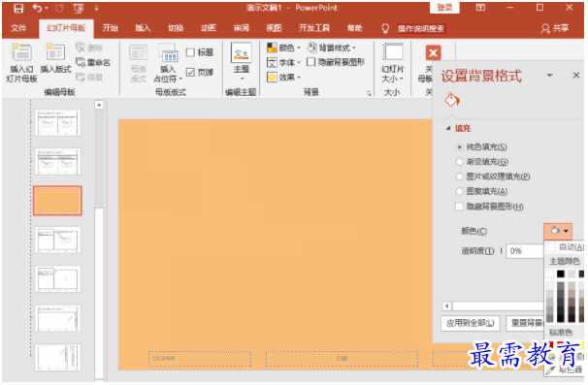Pick the black theme color swatch
The image size is (588, 385).
[x=561, y=274]
